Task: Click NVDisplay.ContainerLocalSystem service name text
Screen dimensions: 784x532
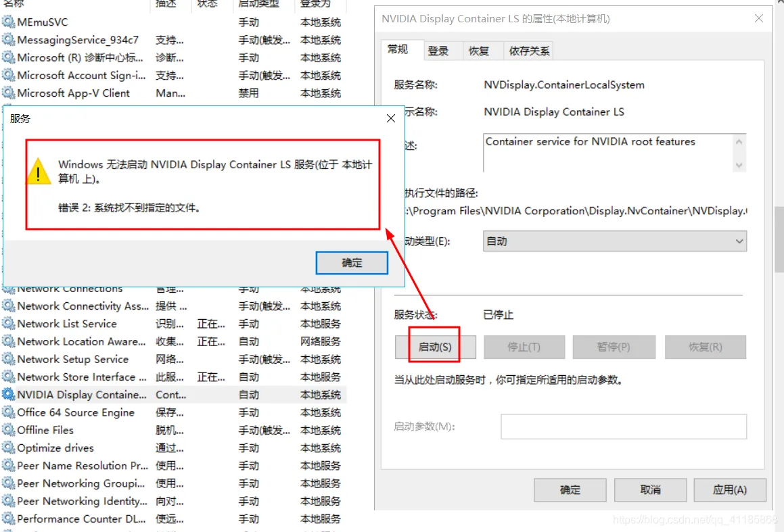Action: 564,85
